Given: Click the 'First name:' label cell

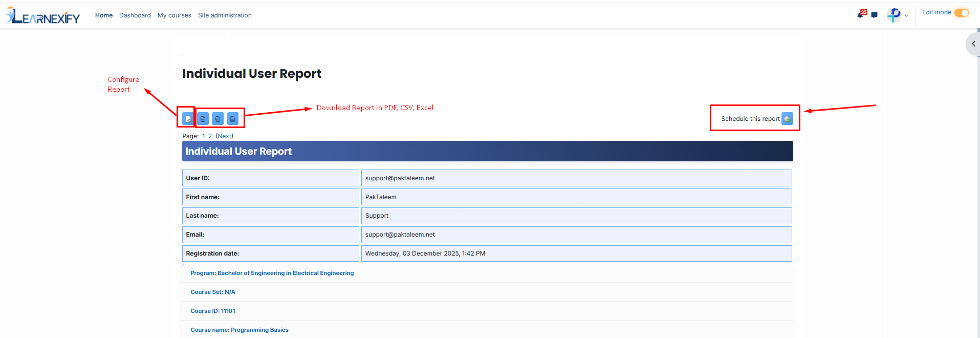Looking at the screenshot, I should click(271, 197).
